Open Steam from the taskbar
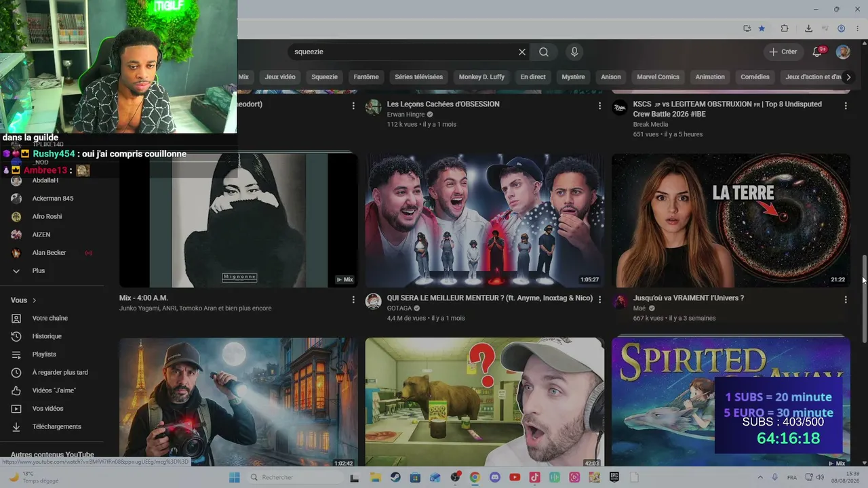Screen dimensions: 868x488 click(x=395, y=477)
